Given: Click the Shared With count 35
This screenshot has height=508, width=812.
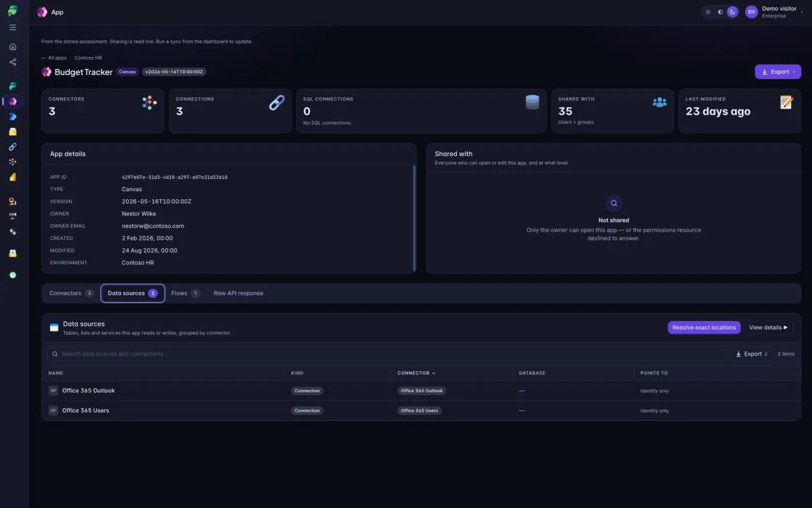Looking at the screenshot, I should (565, 111).
